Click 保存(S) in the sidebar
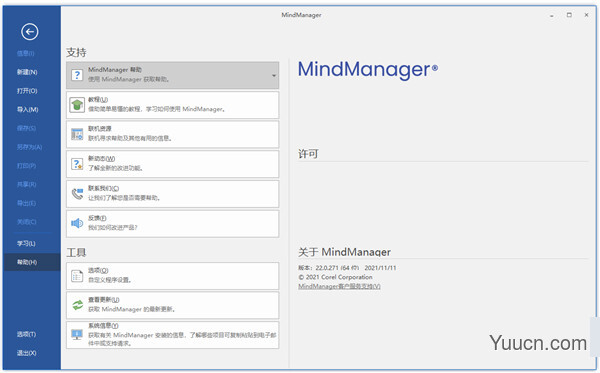Viewport: 600px width, 373px height. 26,128
